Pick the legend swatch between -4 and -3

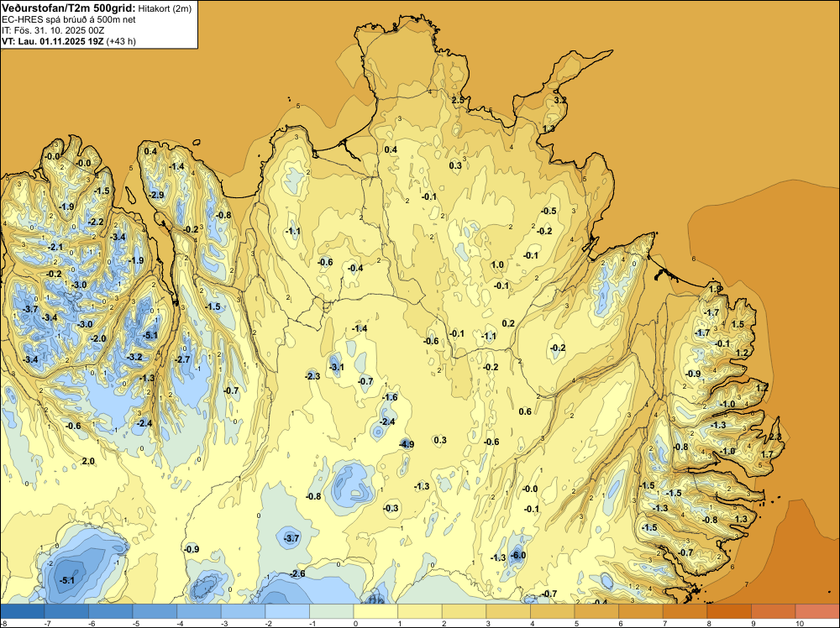[199, 611]
